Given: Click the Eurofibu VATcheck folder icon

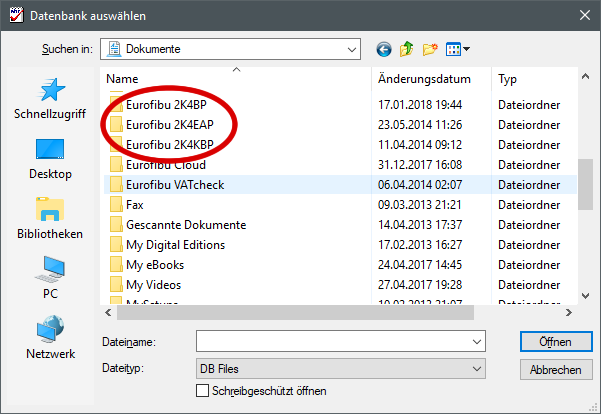Looking at the screenshot, I should [x=116, y=185].
